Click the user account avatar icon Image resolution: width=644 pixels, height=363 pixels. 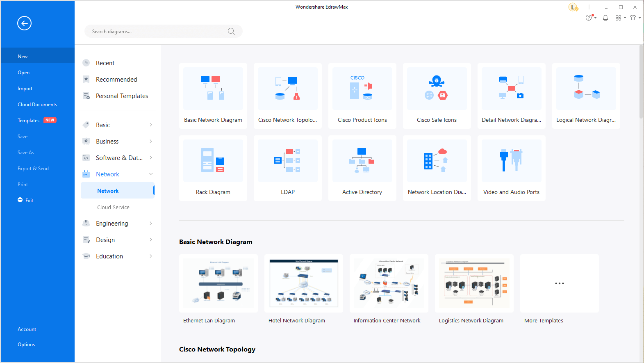click(573, 7)
